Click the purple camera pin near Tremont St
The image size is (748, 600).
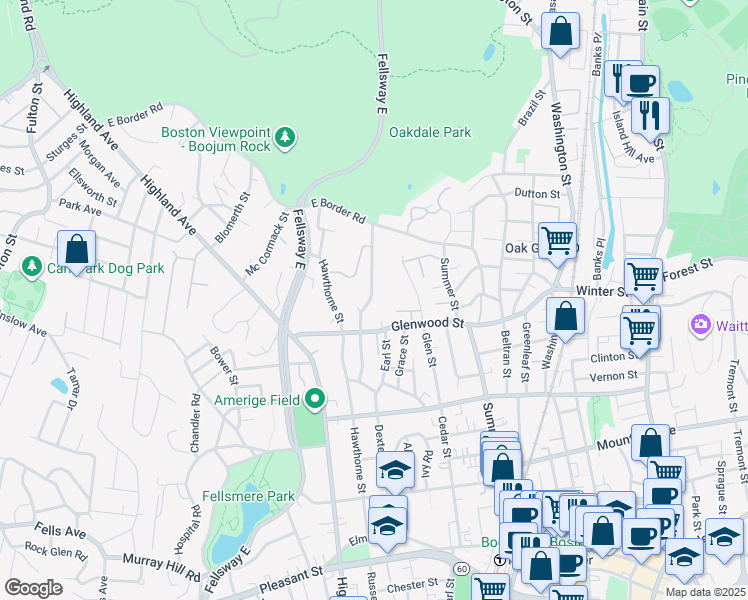point(701,325)
